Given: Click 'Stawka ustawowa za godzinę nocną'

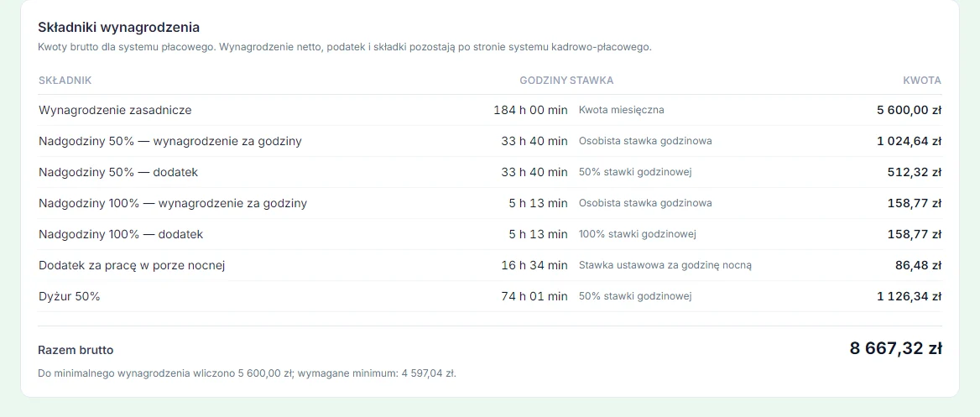Looking at the screenshot, I should (665, 265).
